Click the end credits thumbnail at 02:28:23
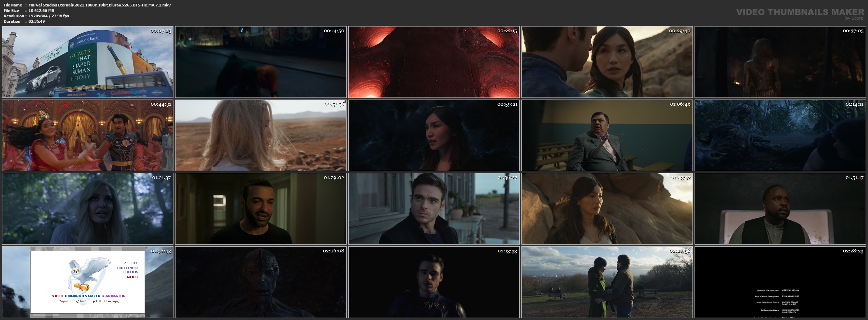 [x=780, y=282]
